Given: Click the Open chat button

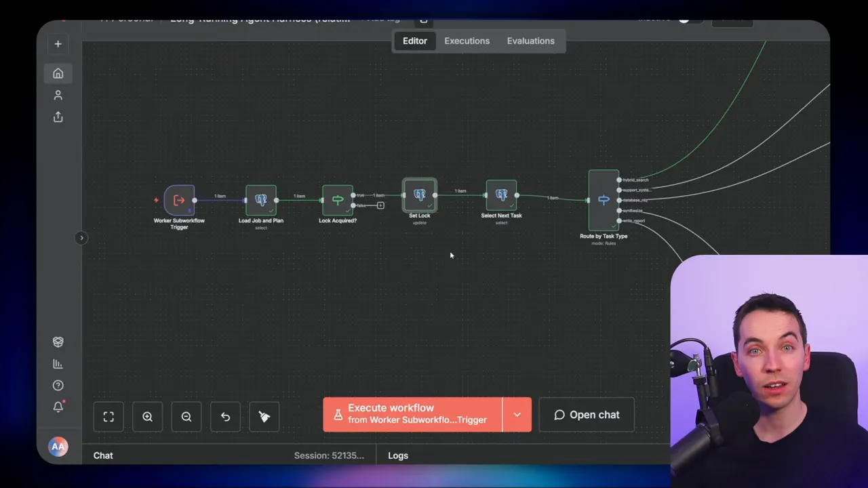Looking at the screenshot, I should pos(586,414).
